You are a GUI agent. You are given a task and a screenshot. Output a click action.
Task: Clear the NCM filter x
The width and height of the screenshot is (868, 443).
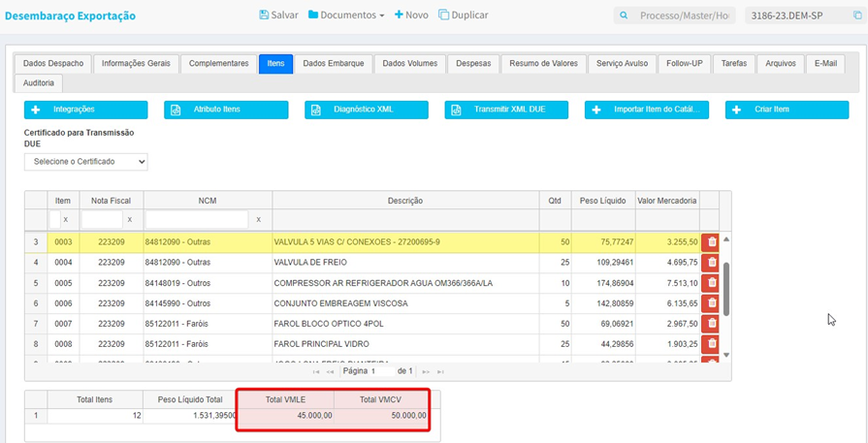point(259,220)
